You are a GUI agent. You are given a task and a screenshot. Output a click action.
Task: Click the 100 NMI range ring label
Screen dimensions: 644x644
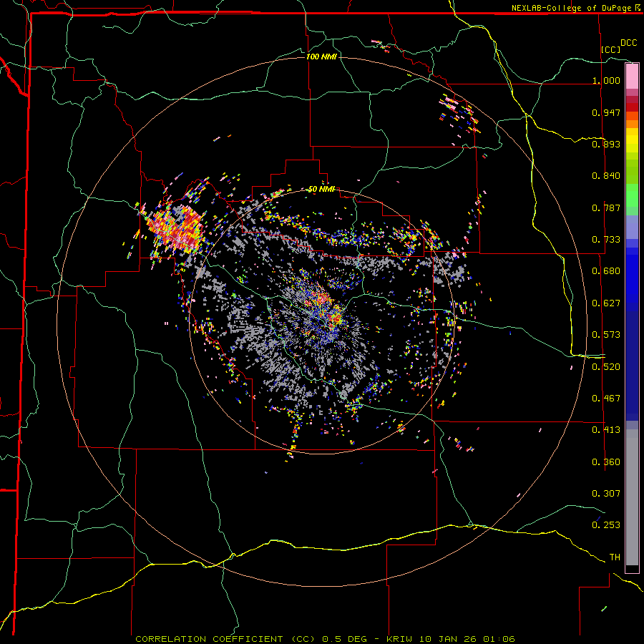tap(321, 57)
